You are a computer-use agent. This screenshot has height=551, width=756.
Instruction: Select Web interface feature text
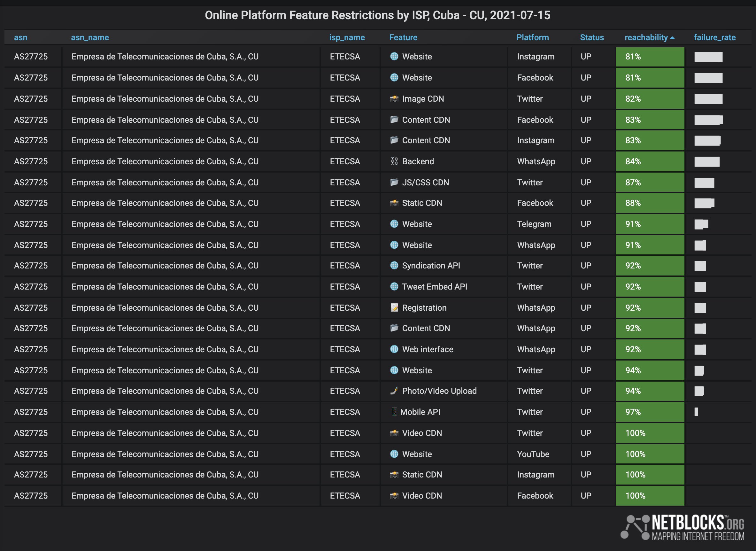[428, 349]
